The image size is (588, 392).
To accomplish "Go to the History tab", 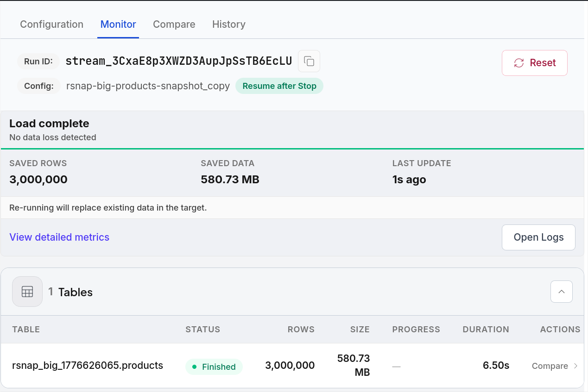I will 229,24.
